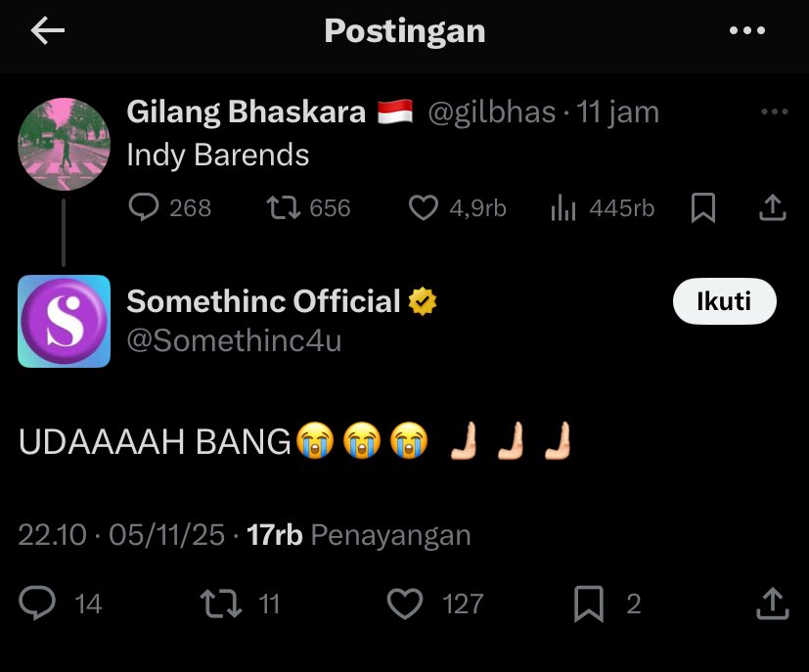Share Gilang Bhaskara's post
Screen dimensions: 809x672
(773, 207)
